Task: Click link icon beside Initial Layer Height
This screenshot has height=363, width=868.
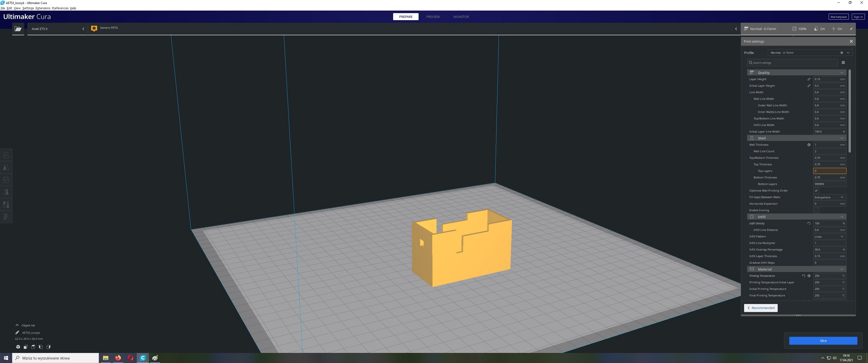Action: coord(809,86)
